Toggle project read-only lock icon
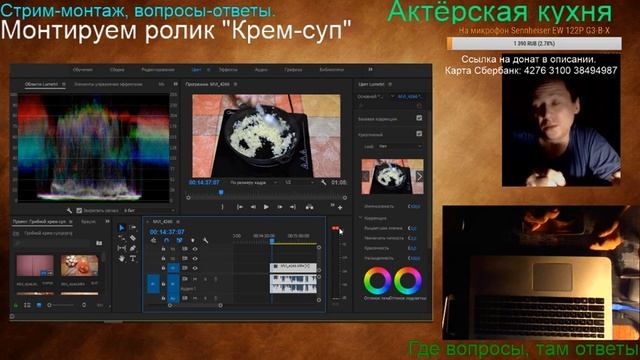The image size is (640, 360). tap(16, 305)
